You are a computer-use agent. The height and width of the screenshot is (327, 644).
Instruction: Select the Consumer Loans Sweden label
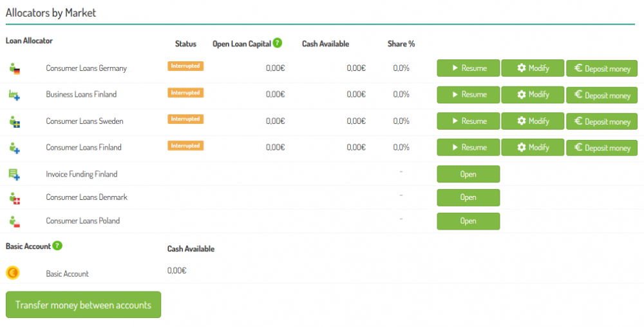[84, 121]
